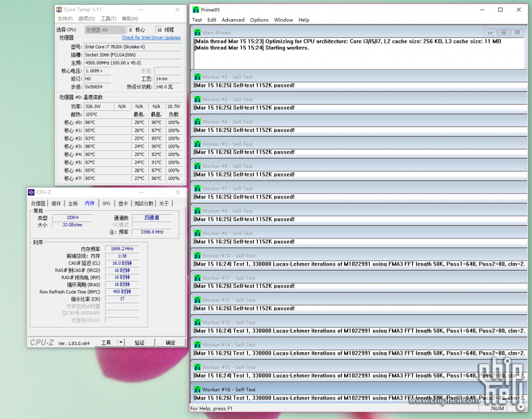Click core #5 temperature 87°C value
This screenshot has height=419, width=532.
[x=107, y=162]
